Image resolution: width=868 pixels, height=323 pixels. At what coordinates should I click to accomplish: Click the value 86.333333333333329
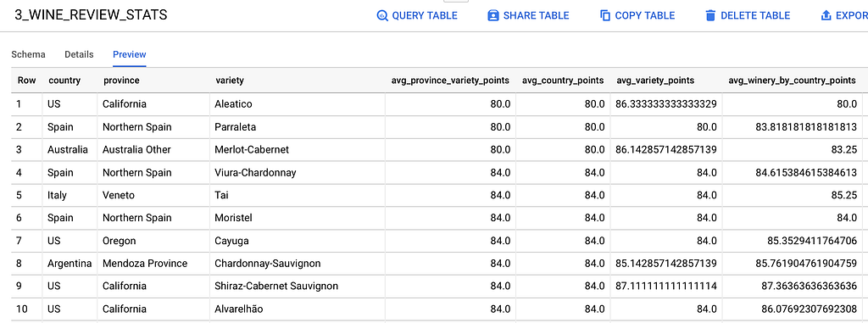[x=666, y=104]
